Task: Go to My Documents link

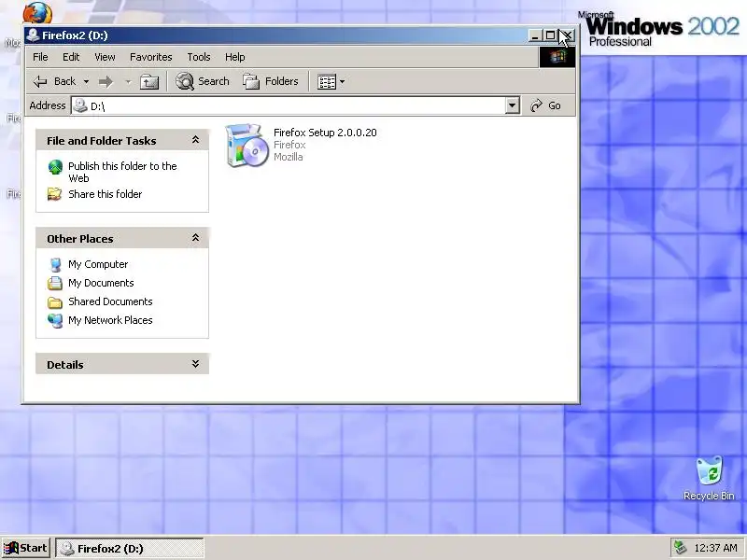Action: point(101,283)
